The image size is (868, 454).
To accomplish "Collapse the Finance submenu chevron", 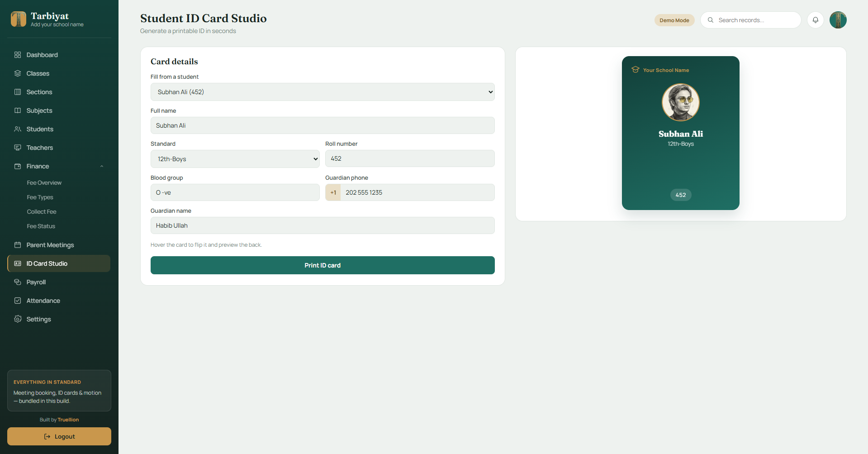I will pyautogui.click(x=102, y=167).
